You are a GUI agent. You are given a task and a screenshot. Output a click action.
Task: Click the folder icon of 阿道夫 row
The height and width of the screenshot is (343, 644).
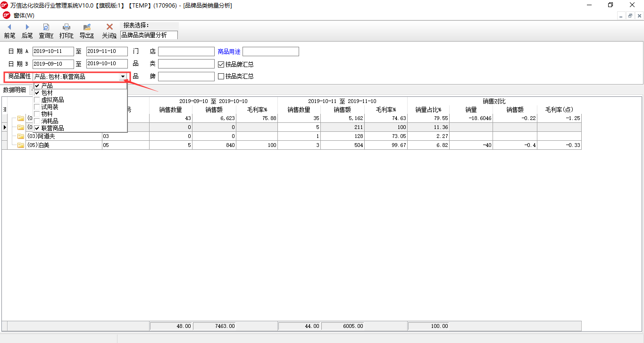pyautogui.click(x=21, y=137)
